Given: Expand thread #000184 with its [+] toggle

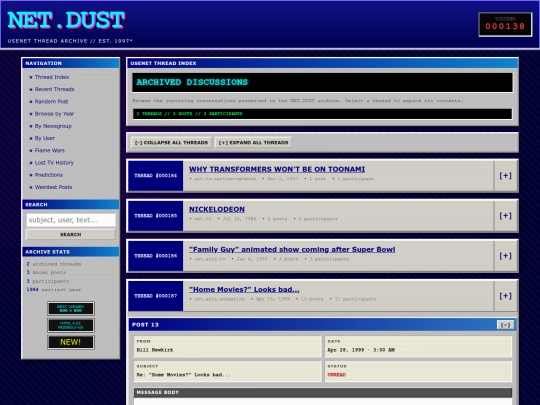Looking at the screenshot, I should [x=505, y=176].
